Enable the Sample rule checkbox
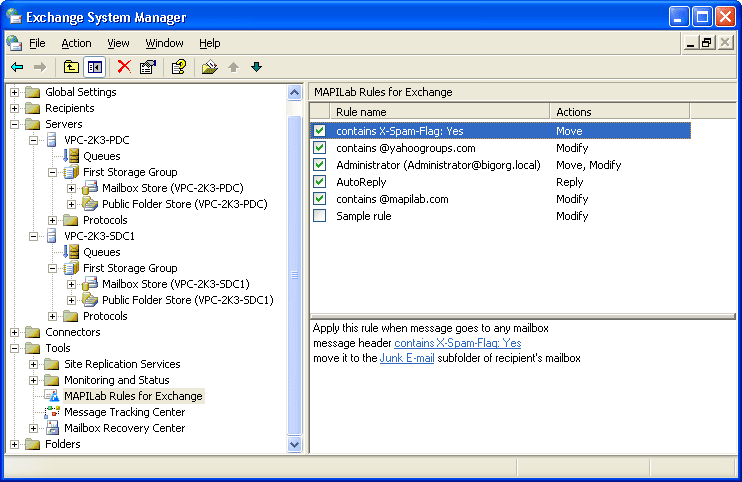Screen dimensions: 742x482 point(320,216)
